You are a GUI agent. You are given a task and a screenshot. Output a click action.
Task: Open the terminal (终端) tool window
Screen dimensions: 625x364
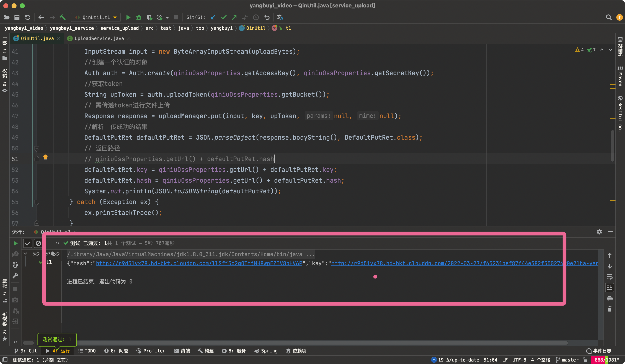click(x=182, y=351)
